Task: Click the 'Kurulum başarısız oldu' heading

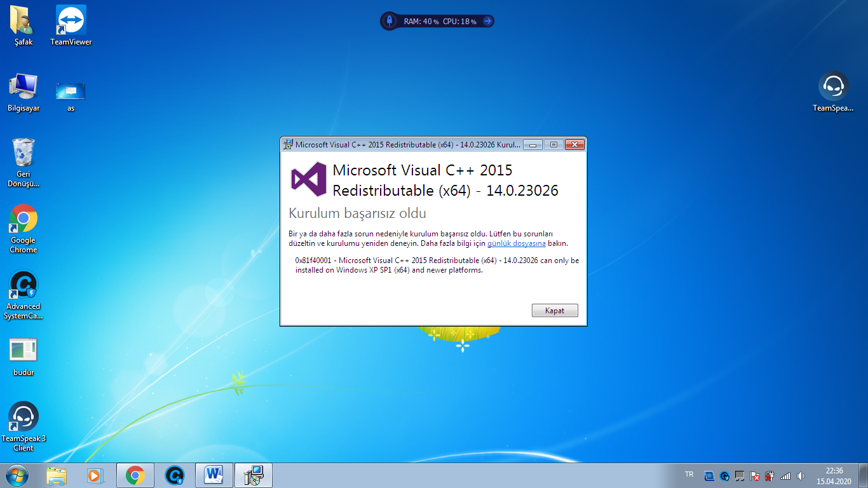Action: [x=358, y=213]
